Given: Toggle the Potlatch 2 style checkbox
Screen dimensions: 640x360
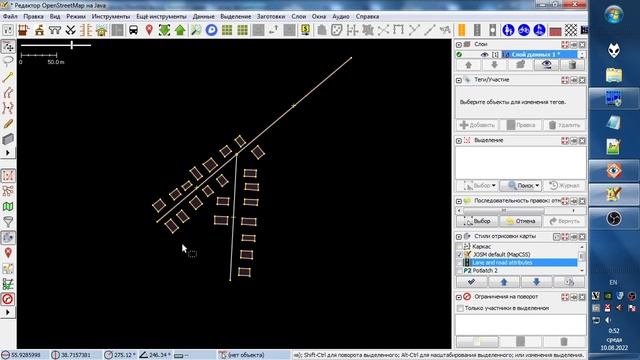Looking at the screenshot, I should point(460,270).
